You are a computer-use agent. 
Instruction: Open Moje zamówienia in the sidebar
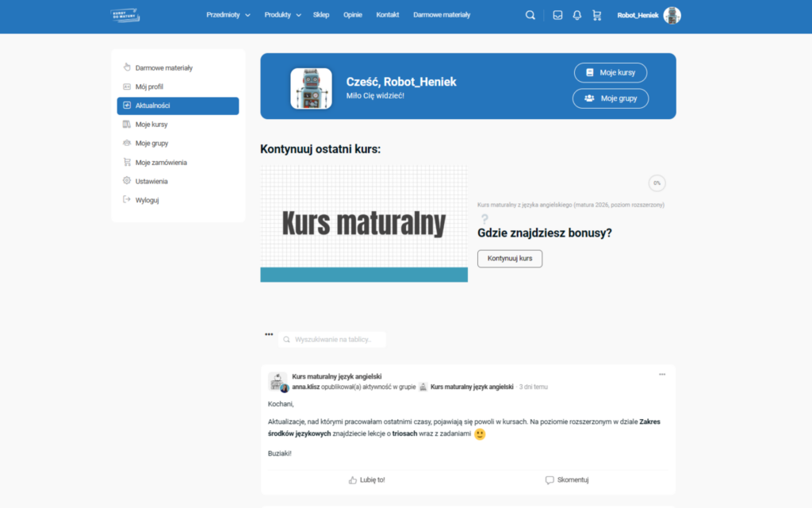click(161, 163)
